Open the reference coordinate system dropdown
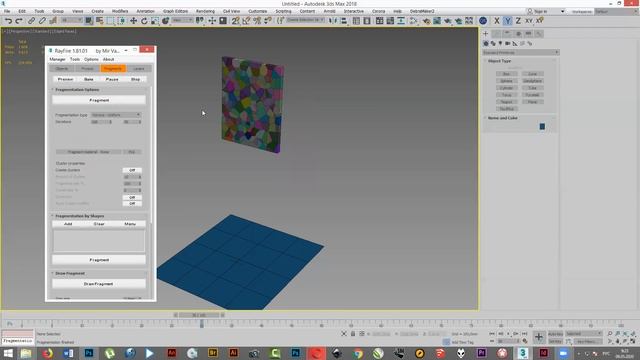Image resolution: width=640 pixels, height=360 pixels. [x=182, y=20]
